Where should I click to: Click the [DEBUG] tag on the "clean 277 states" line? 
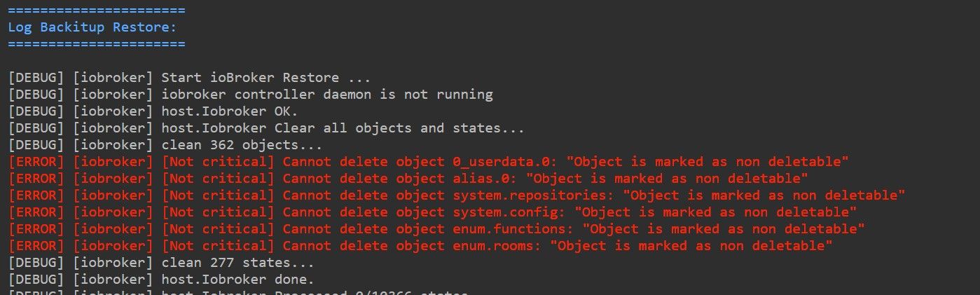click(x=36, y=263)
